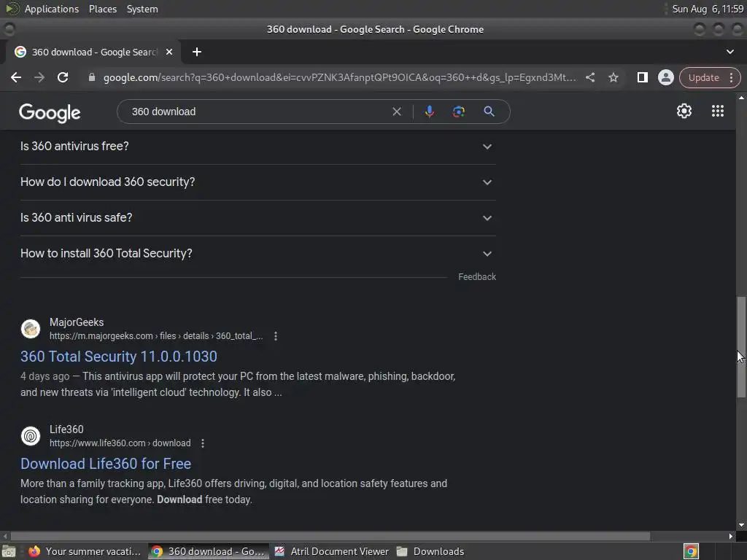The height and width of the screenshot is (560, 747).
Task: Click the horizontal scrollbar thumb
Action: click(330, 536)
